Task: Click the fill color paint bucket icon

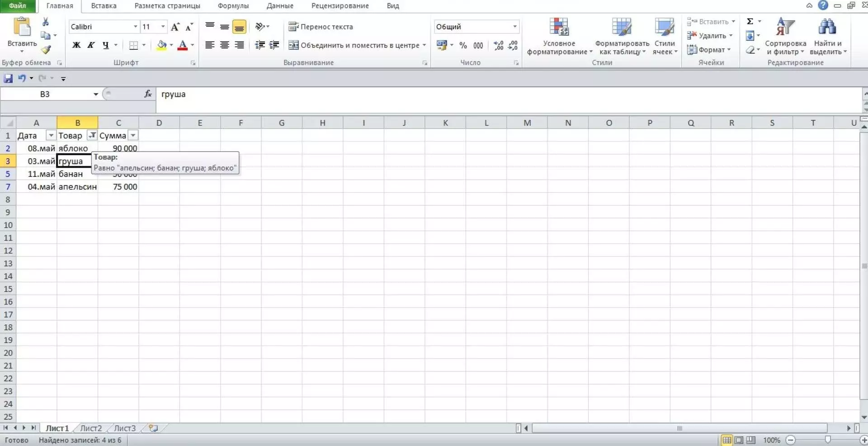Action: click(x=161, y=45)
